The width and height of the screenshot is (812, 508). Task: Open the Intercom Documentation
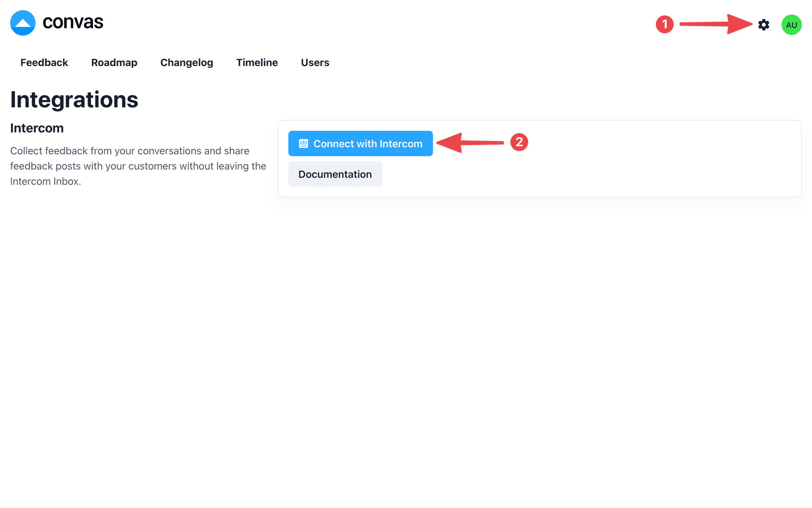click(335, 174)
